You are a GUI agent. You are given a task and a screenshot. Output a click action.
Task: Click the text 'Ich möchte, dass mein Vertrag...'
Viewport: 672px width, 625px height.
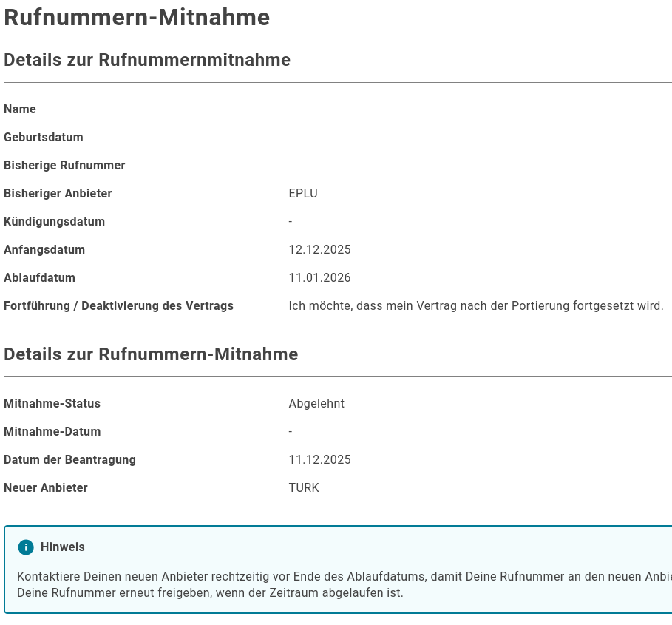[475, 305]
